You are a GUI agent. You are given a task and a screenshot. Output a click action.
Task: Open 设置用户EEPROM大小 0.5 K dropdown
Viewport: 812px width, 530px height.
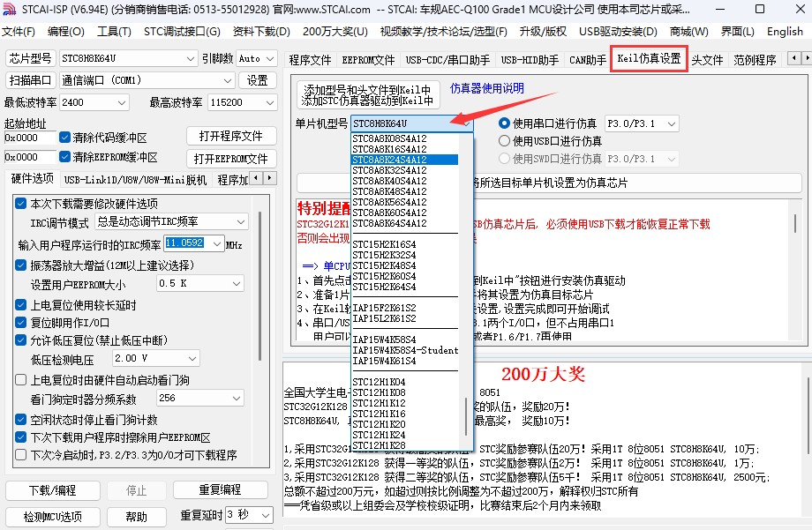[199, 283]
